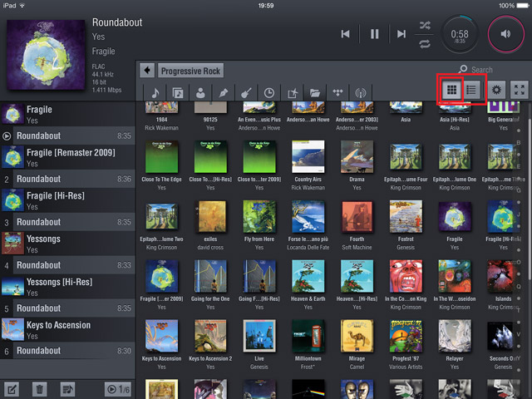Open Yessongs [Hi-Res] queue header
The height and width of the screenshot is (399, 532).
click(x=67, y=286)
